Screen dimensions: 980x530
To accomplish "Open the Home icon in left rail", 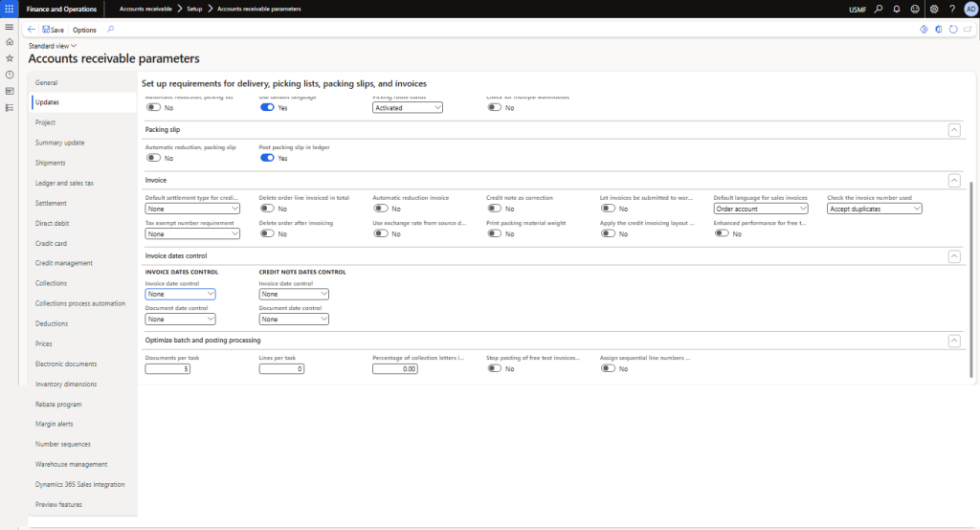I will click(x=10, y=42).
